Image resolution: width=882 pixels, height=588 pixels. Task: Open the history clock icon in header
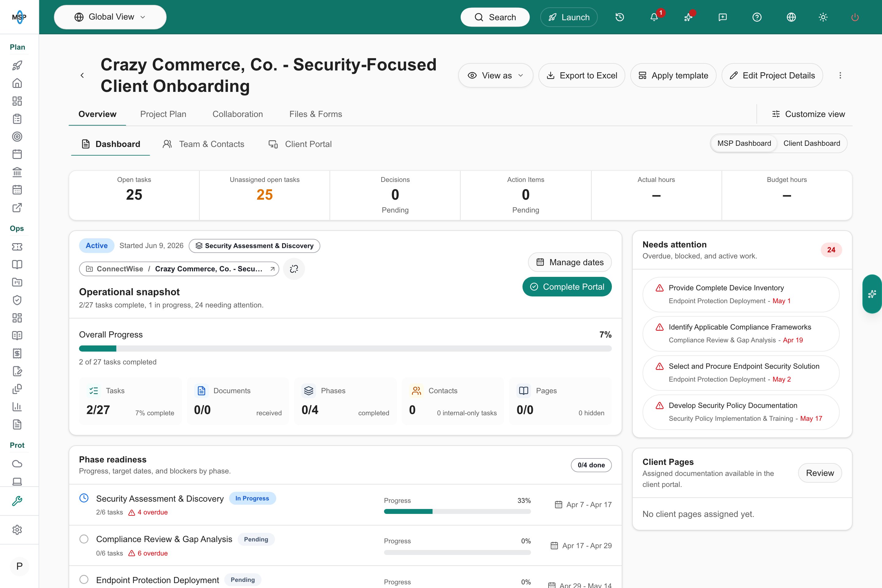(620, 17)
